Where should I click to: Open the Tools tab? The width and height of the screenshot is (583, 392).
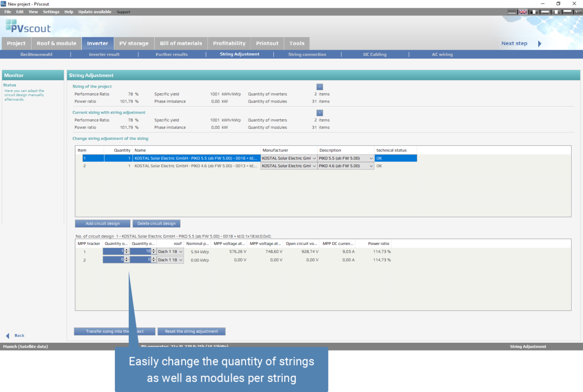(297, 43)
